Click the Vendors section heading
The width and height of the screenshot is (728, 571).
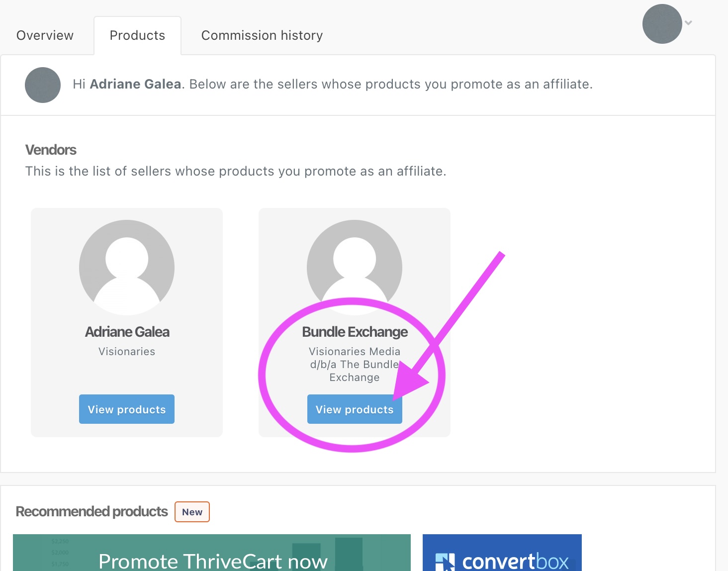(51, 150)
